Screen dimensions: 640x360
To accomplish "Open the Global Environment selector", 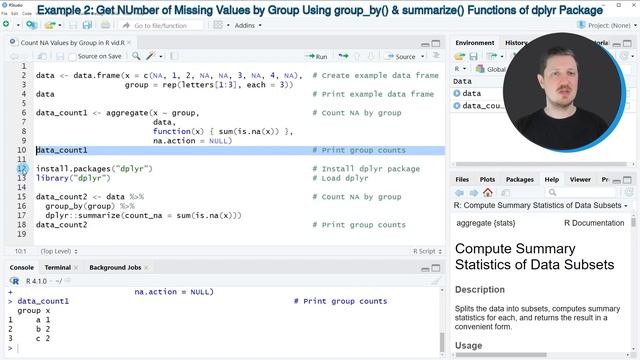I will point(491,69).
